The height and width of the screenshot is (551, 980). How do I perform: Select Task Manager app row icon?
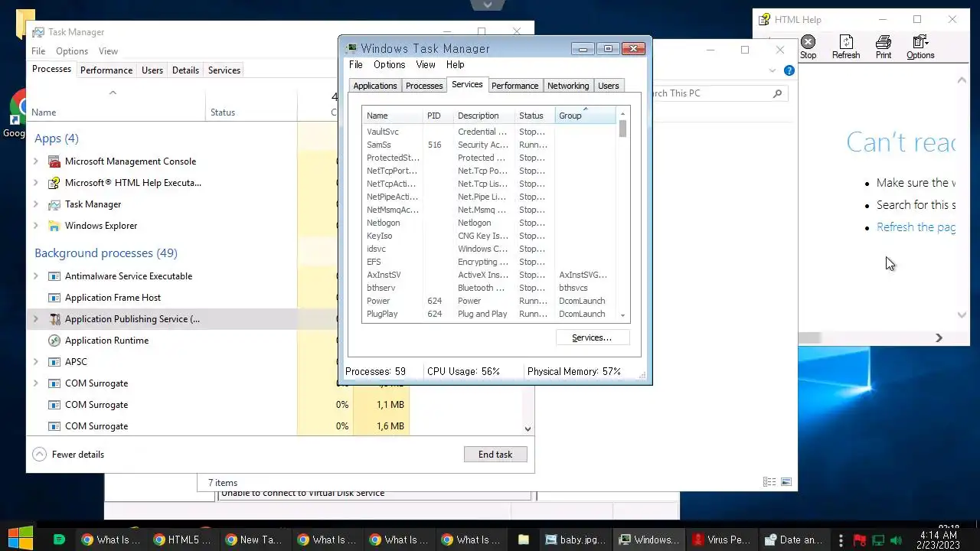tap(54, 204)
